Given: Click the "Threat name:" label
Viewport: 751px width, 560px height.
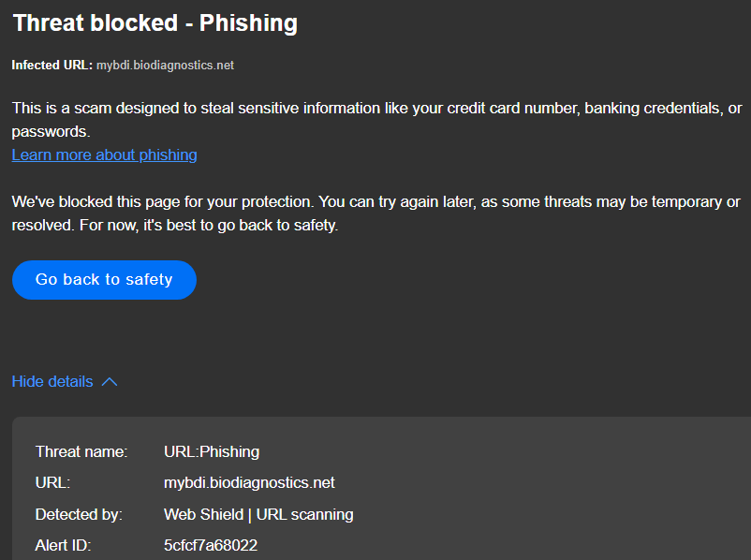Looking at the screenshot, I should (81, 452).
